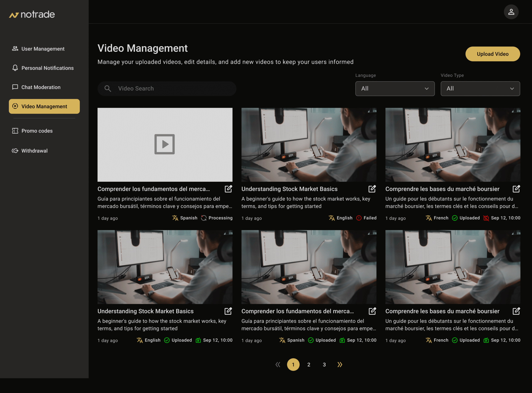Click inside the Video Search field

tap(167, 88)
